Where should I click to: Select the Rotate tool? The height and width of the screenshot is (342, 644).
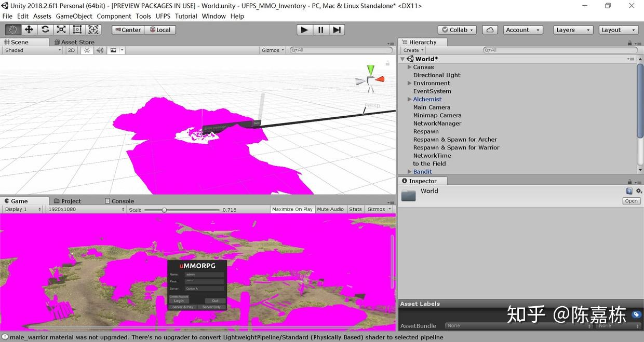point(45,30)
